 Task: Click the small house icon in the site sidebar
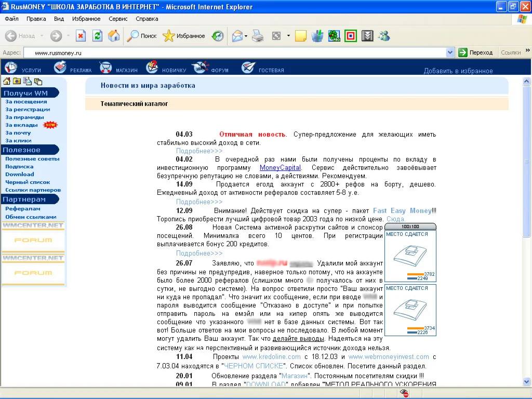pyautogui.click(x=7, y=81)
